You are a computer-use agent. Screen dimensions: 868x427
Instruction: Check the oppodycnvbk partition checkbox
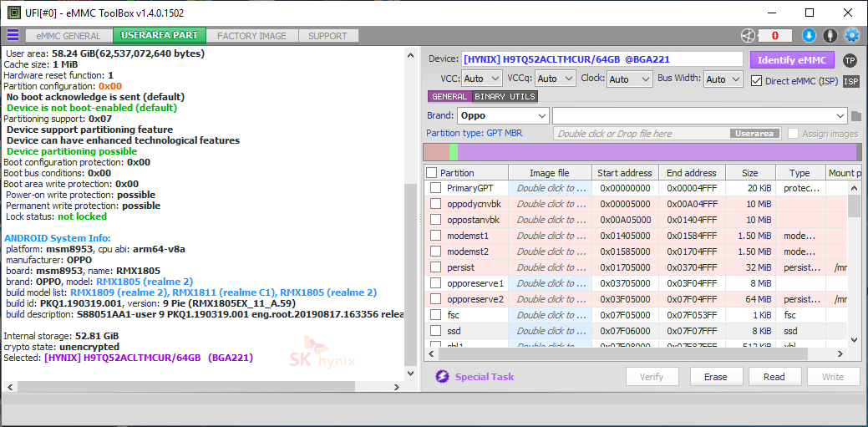coord(435,204)
